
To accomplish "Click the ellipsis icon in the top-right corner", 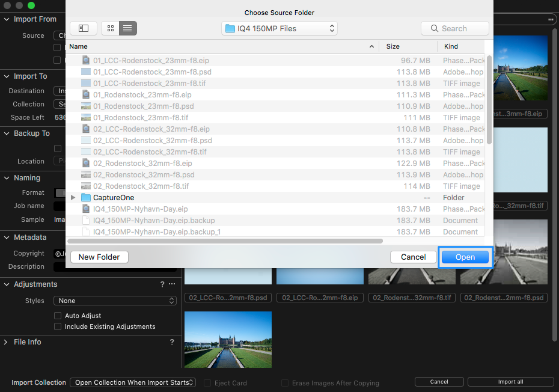I will tap(551, 19).
